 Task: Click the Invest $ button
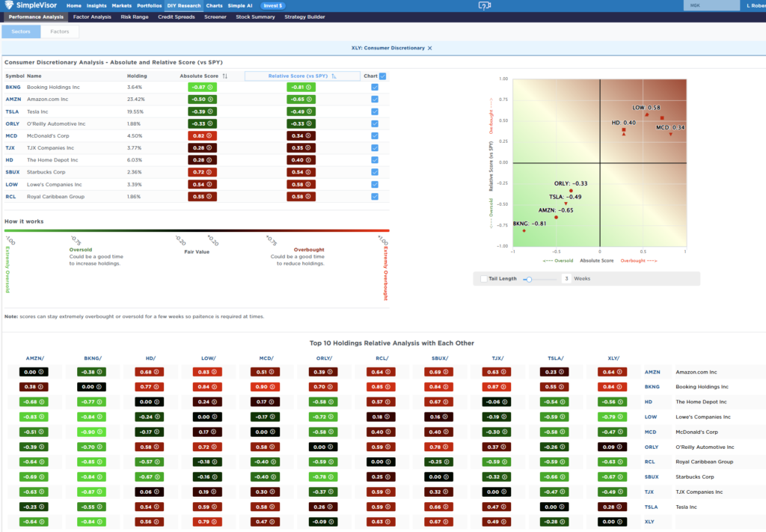(x=272, y=5)
